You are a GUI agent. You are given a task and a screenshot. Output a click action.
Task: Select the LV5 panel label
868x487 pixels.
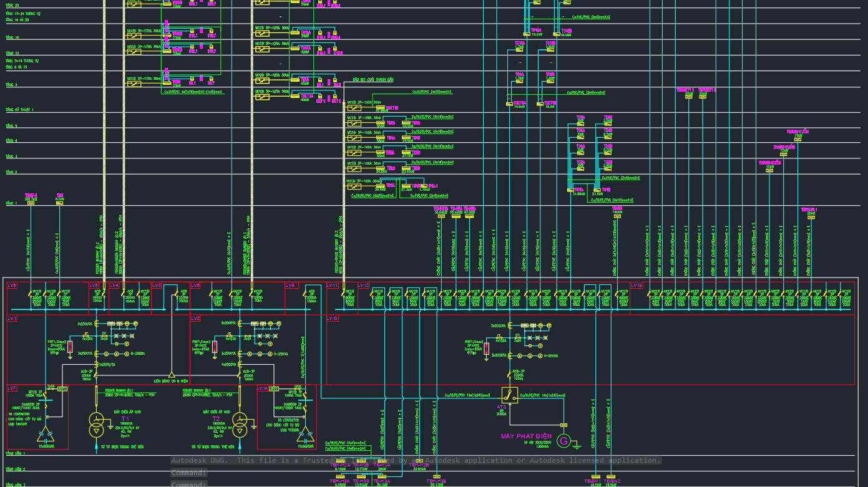pos(94,285)
